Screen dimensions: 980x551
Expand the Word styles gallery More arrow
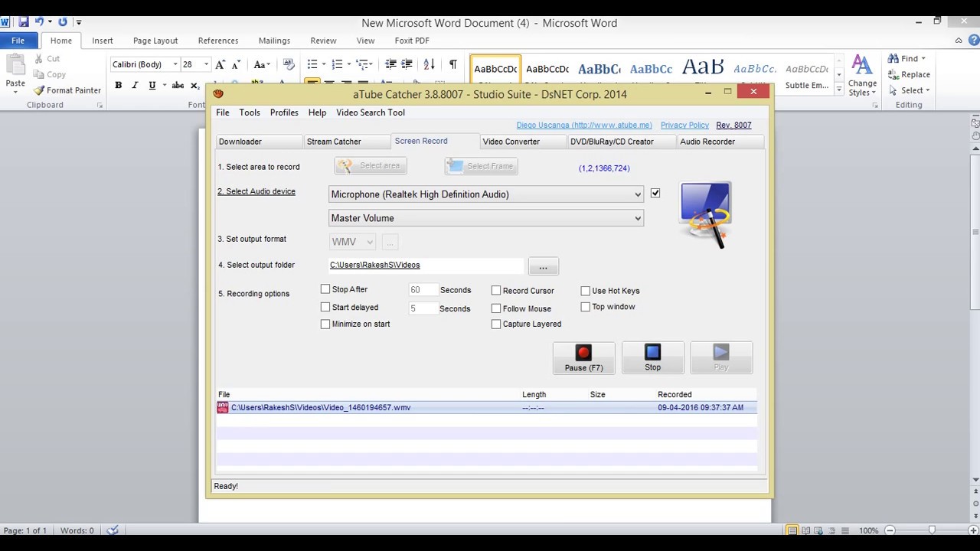pos(839,90)
